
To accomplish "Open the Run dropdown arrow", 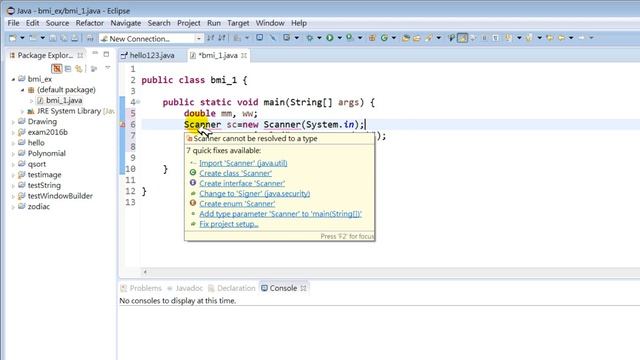I will tap(339, 38).
